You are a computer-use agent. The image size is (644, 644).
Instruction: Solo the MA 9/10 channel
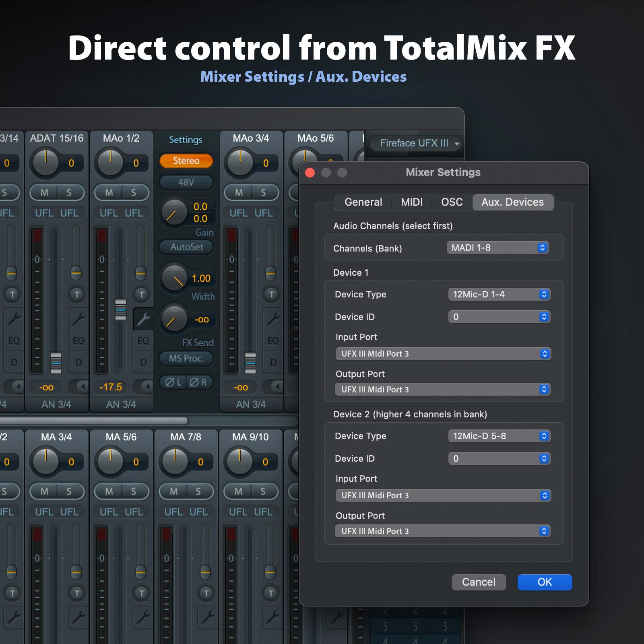click(263, 491)
